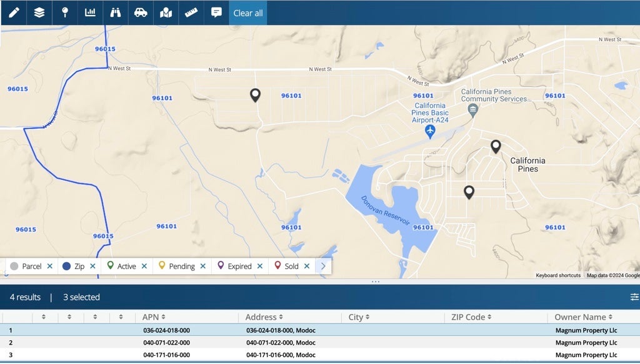
Task: Select the car drive-time tool
Action: coord(141,12)
